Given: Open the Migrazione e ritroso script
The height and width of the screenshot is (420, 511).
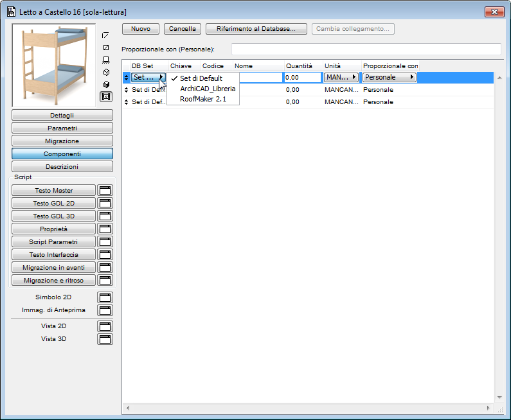Looking at the screenshot, I should tap(54, 281).
